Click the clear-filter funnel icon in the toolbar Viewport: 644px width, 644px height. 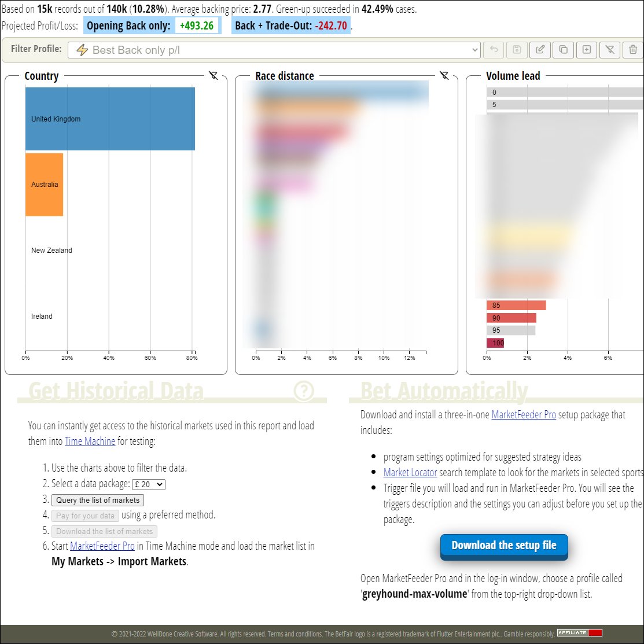click(609, 50)
